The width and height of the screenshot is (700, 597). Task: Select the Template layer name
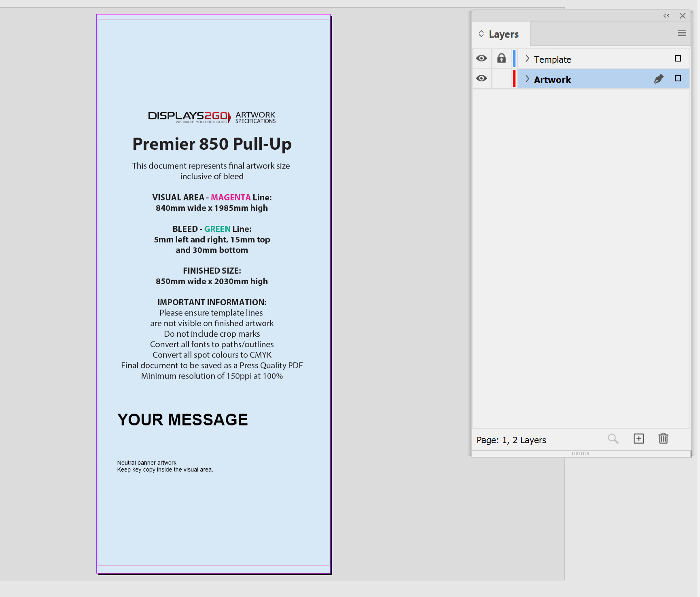click(552, 59)
